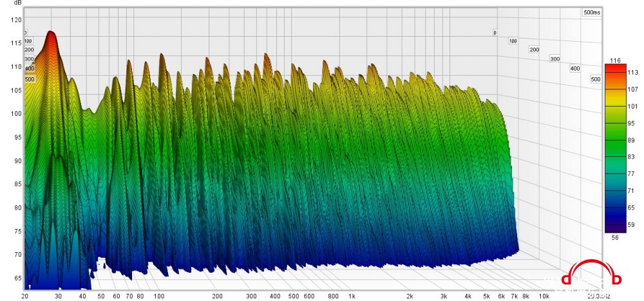644x301 pixels.
Task: Click the 1k frequency axis label
Action: (x=352, y=296)
